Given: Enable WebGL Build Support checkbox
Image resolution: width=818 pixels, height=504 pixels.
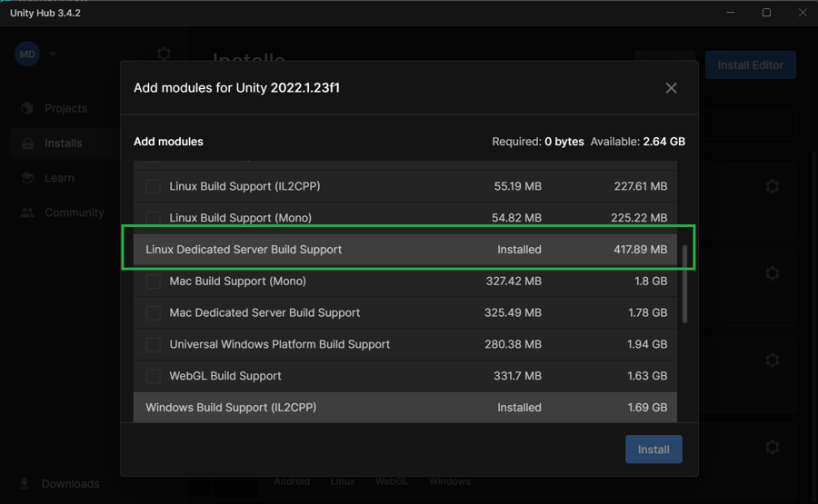Looking at the screenshot, I should pyautogui.click(x=153, y=376).
